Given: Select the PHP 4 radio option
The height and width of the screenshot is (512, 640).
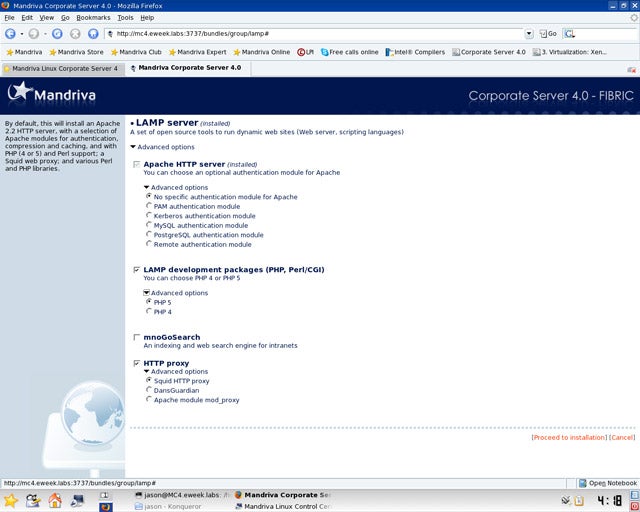Looking at the screenshot, I should coord(149,311).
